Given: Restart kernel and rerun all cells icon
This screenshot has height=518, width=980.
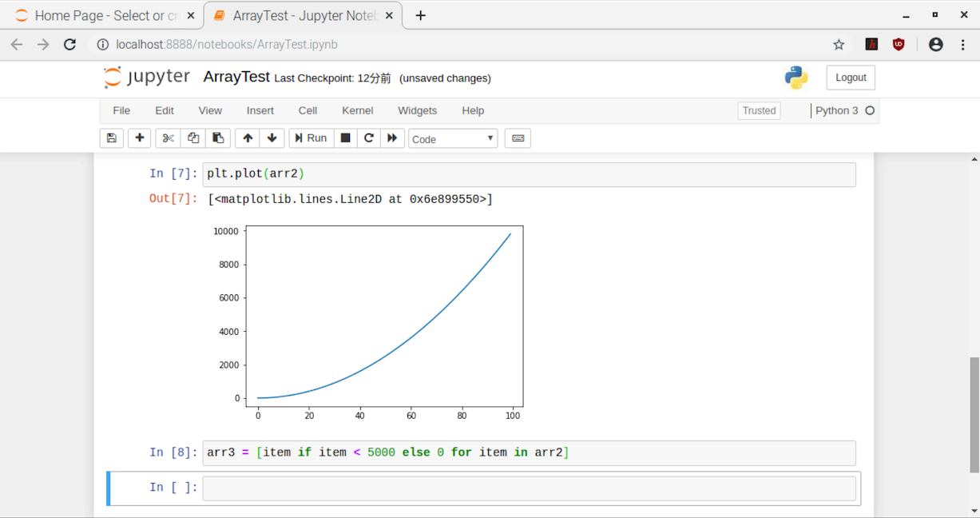Looking at the screenshot, I should pyautogui.click(x=392, y=138).
